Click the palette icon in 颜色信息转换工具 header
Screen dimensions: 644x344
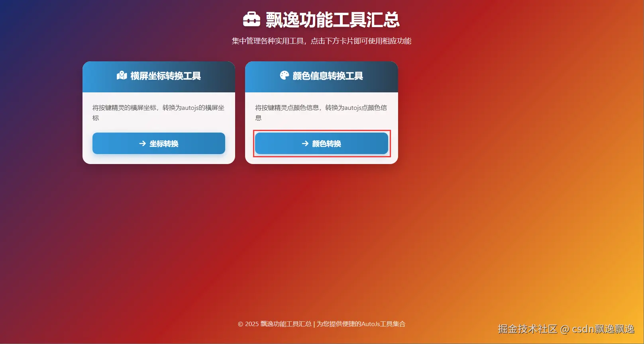pyautogui.click(x=284, y=76)
